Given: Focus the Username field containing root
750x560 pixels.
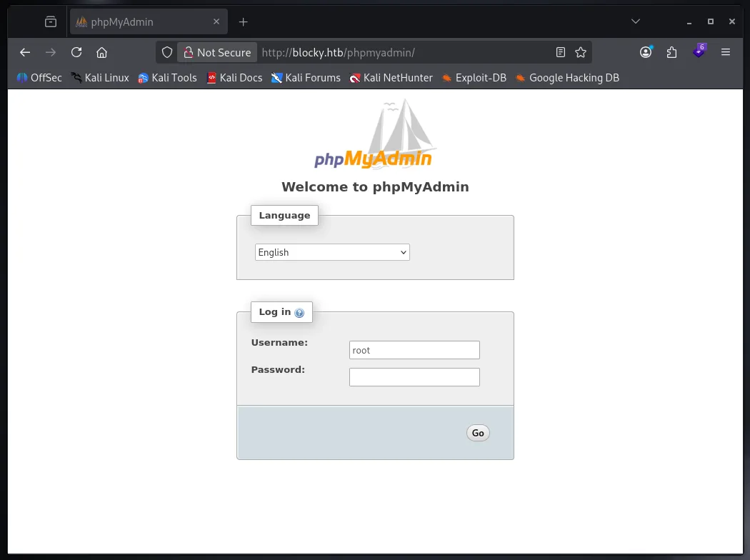Looking at the screenshot, I should (x=414, y=350).
